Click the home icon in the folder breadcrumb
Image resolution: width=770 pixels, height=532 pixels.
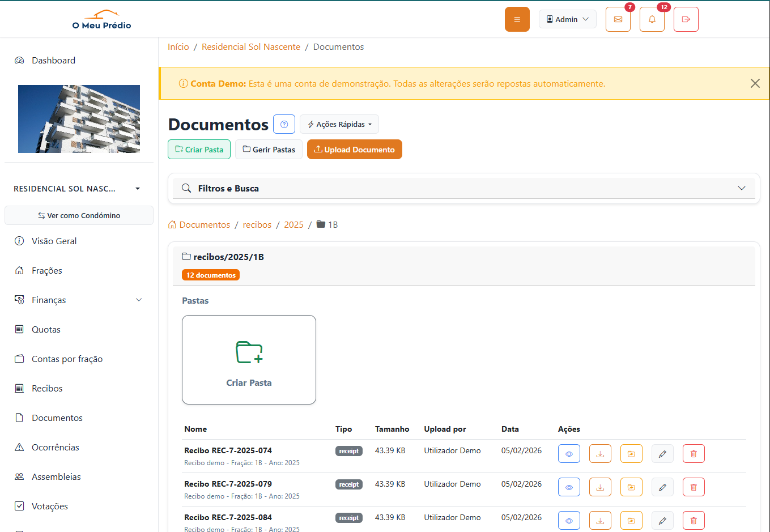171,224
